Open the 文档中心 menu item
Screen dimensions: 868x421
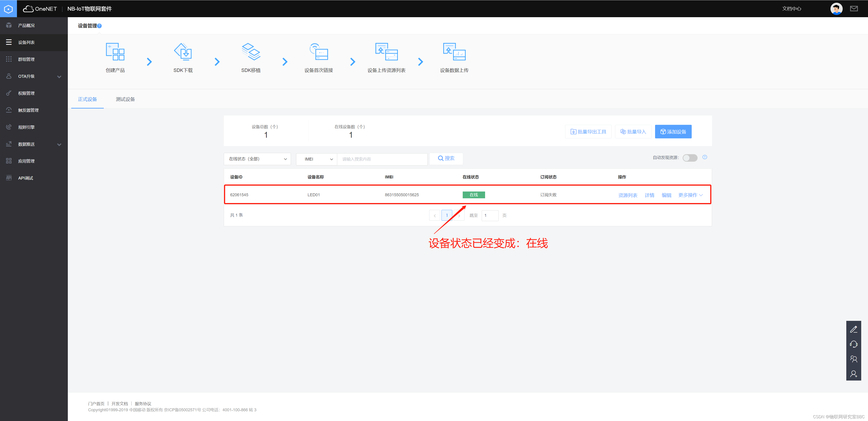(x=792, y=8)
